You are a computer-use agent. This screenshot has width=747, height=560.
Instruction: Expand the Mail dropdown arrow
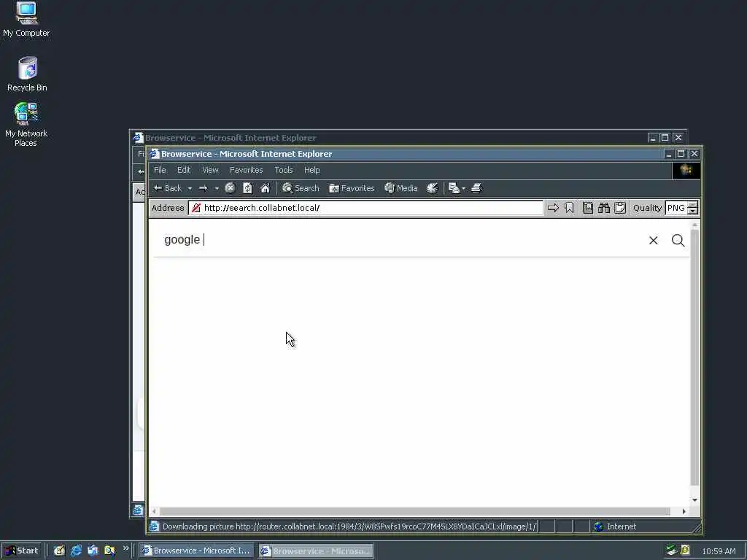coord(463,189)
